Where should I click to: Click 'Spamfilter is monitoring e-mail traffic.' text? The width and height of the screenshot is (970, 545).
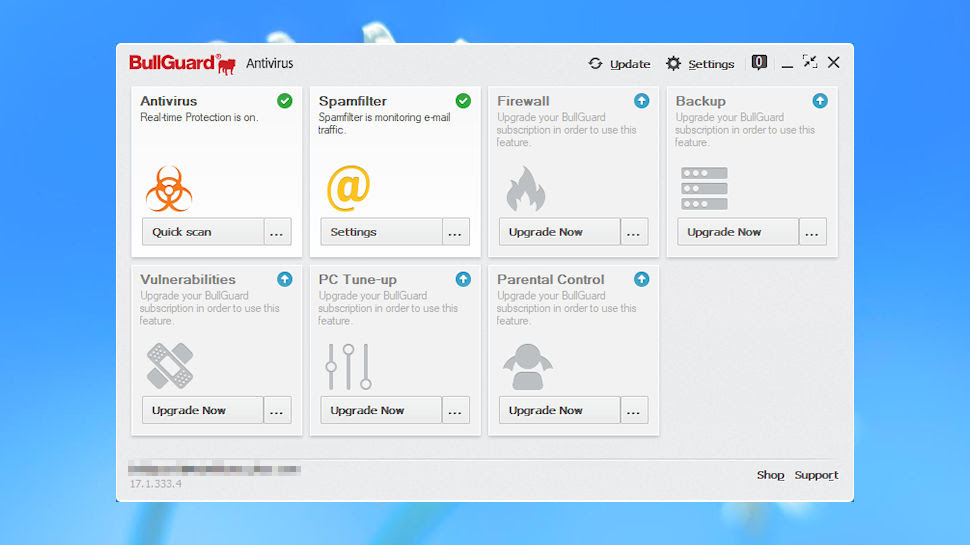384,123
